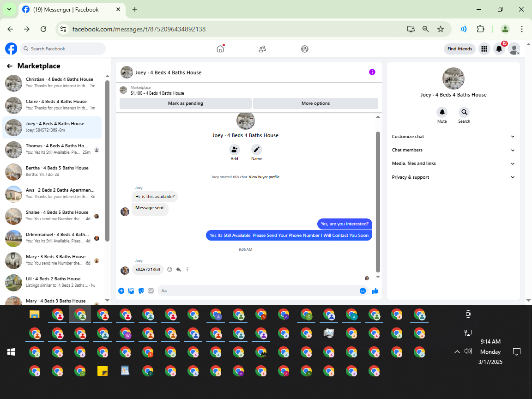Open Claire's 4 Beds 4 Baths House chat
The image size is (532, 399).
[x=52, y=105]
